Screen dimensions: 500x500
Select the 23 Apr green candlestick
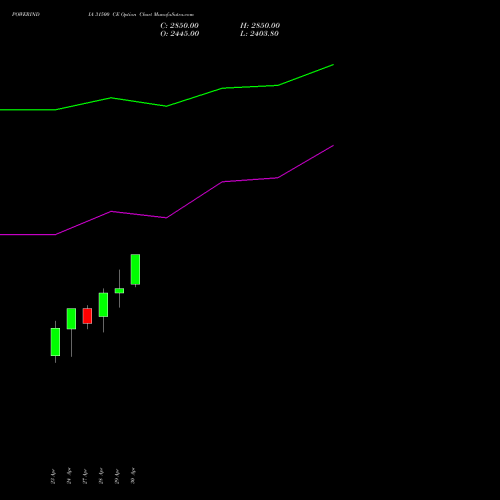[55, 342]
